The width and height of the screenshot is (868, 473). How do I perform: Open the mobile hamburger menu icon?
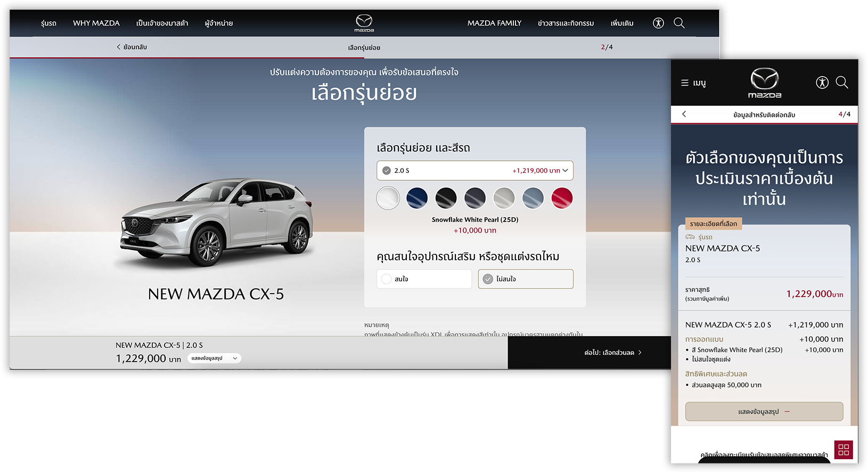pyautogui.click(x=685, y=83)
